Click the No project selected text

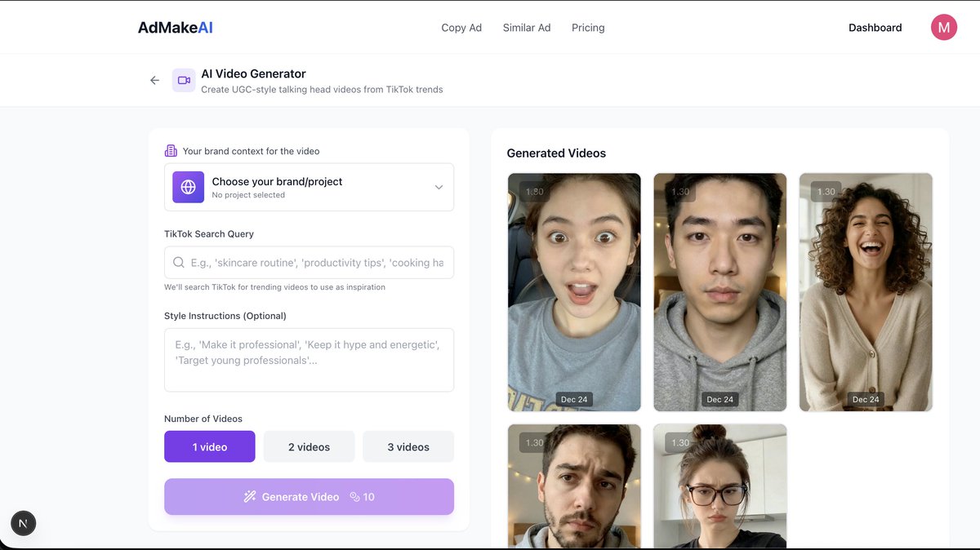point(248,195)
